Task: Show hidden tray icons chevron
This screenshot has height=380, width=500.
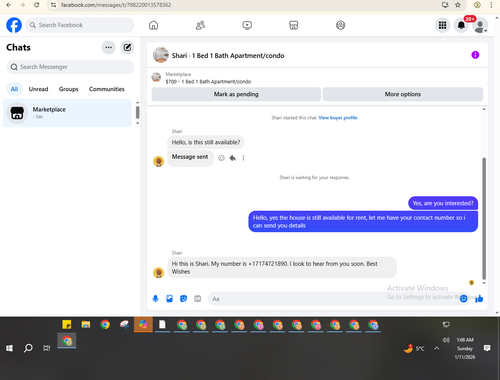Action: point(436,349)
